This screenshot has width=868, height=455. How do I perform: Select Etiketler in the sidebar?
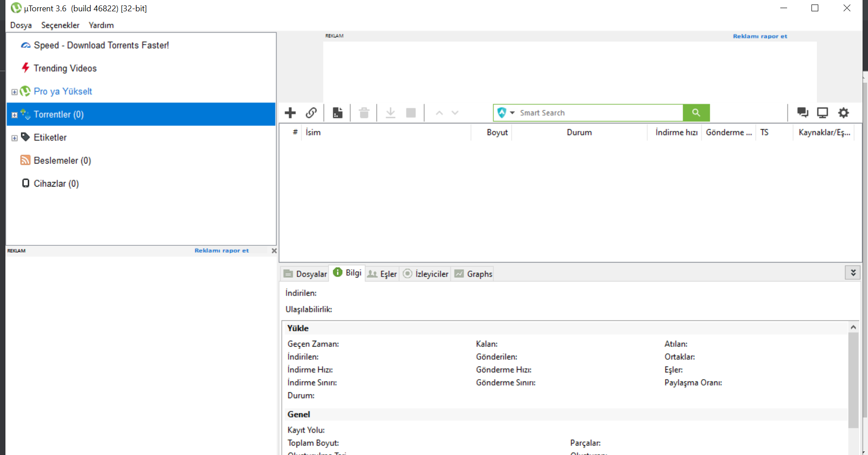(50, 137)
